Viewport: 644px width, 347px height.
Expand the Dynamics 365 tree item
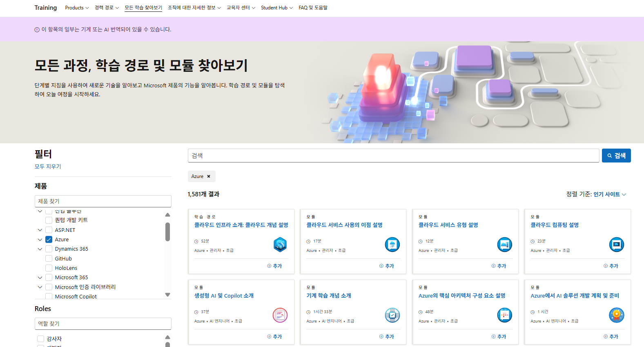tap(40, 249)
